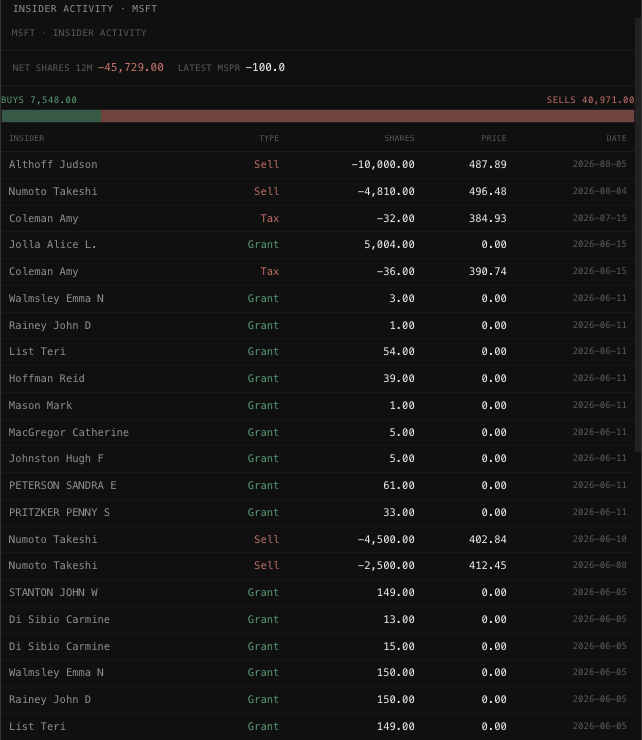Click the net shares value -45,729.00
This screenshot has width=642, height=740.
131,67
